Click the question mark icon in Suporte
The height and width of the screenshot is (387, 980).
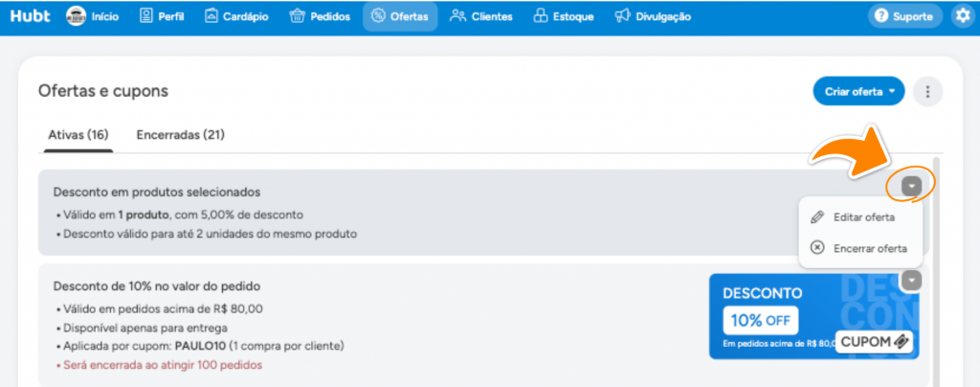(881, 17)
